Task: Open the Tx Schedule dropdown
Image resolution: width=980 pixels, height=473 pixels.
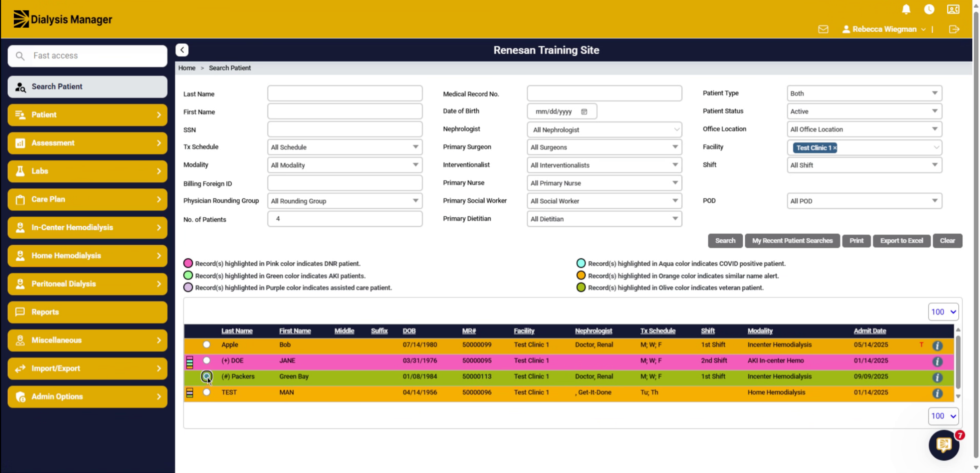Action: pos(345,147)
